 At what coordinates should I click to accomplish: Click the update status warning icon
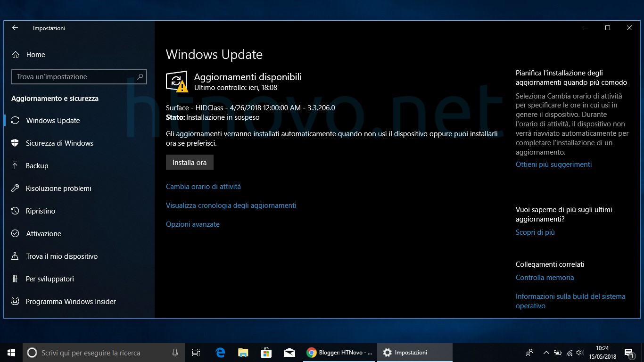177,82
